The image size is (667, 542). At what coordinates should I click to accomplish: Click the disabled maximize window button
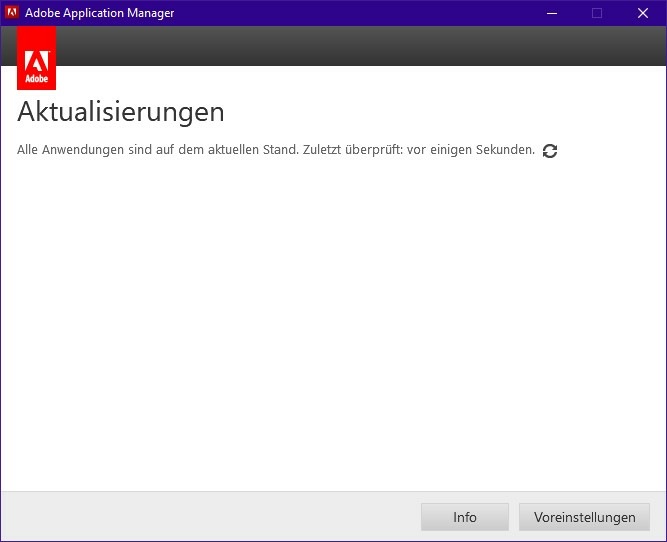point(597,13)
